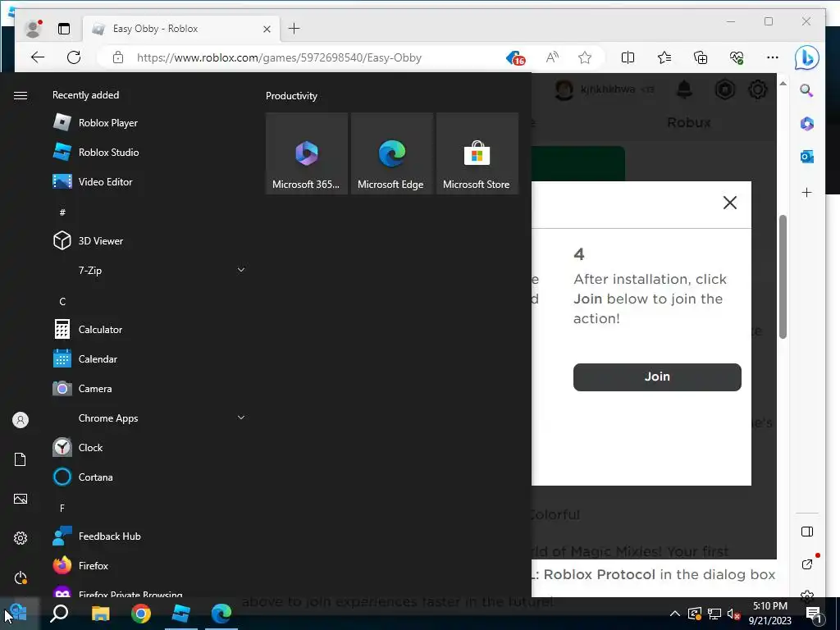Open Edge tab actions menu
This screenshot has width=840, height=630.
tap(64, 29)
